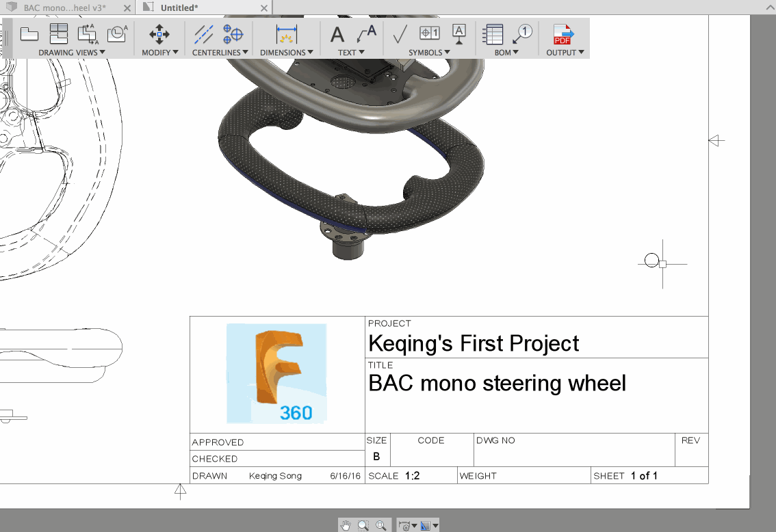Click the sheet value '1 of 1'

coord(644,476)
